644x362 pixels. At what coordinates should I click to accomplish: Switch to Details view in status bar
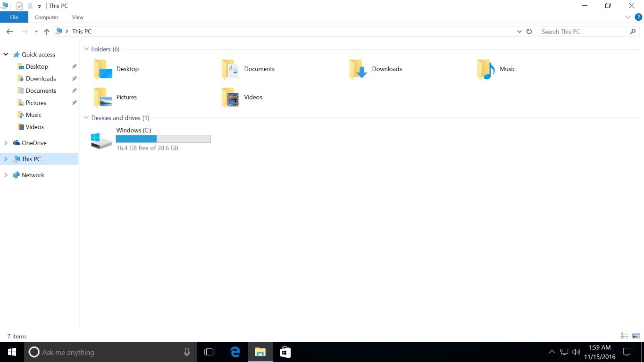pos(625,336)
